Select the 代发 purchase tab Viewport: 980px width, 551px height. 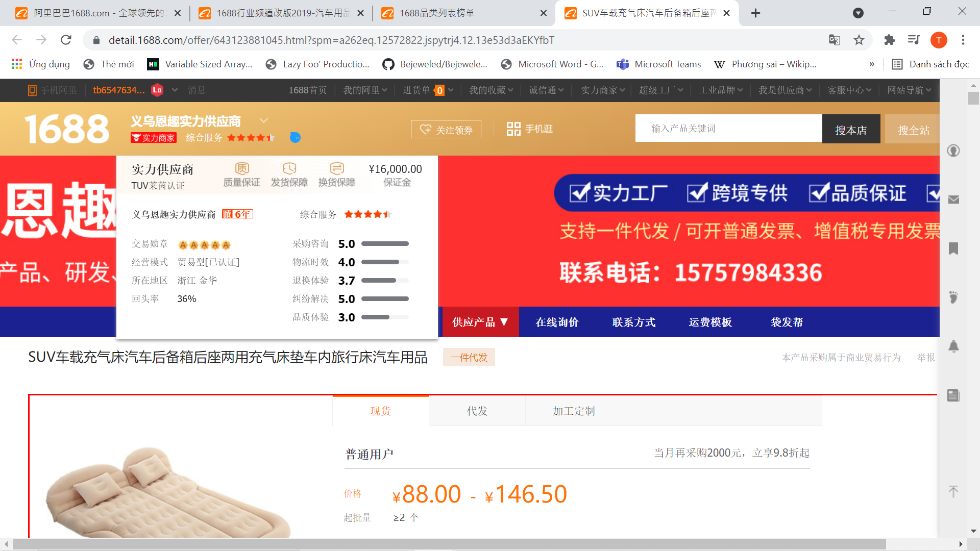pyautogui.click(x=477, y=411)
